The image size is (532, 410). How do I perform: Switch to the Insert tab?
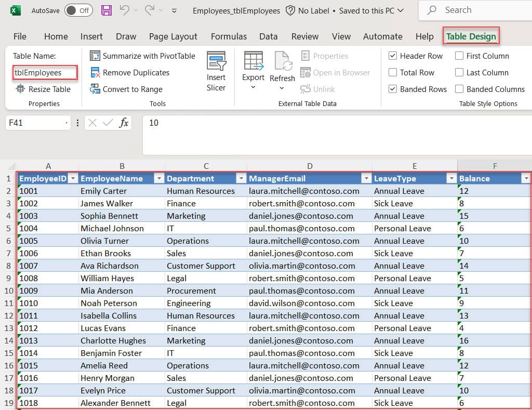click(x=91, y=36)
